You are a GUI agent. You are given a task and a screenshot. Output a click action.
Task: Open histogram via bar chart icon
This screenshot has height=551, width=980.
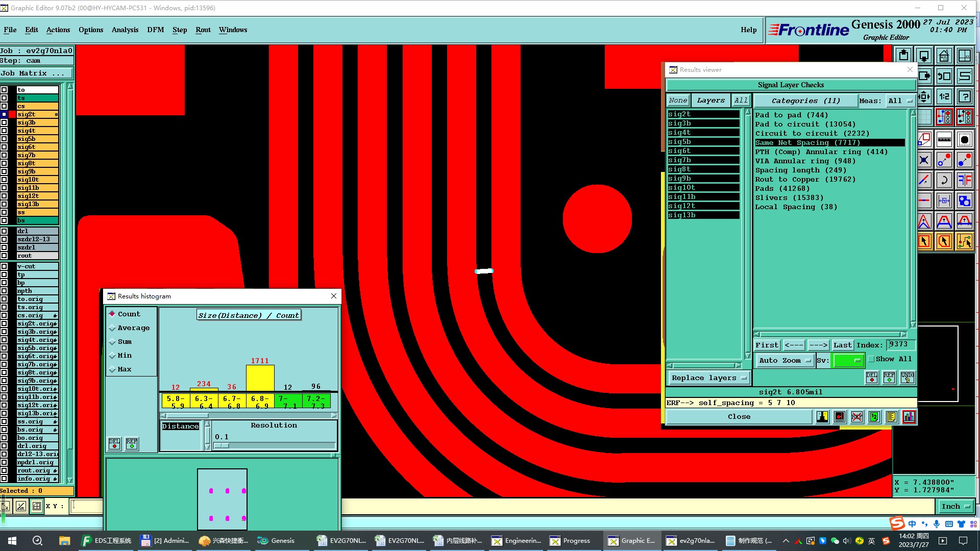click(909, 417)
